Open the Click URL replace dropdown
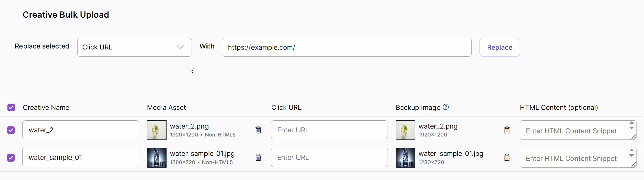Image resolution: width=644 pixels, height=180 pixels. point(134,47)
